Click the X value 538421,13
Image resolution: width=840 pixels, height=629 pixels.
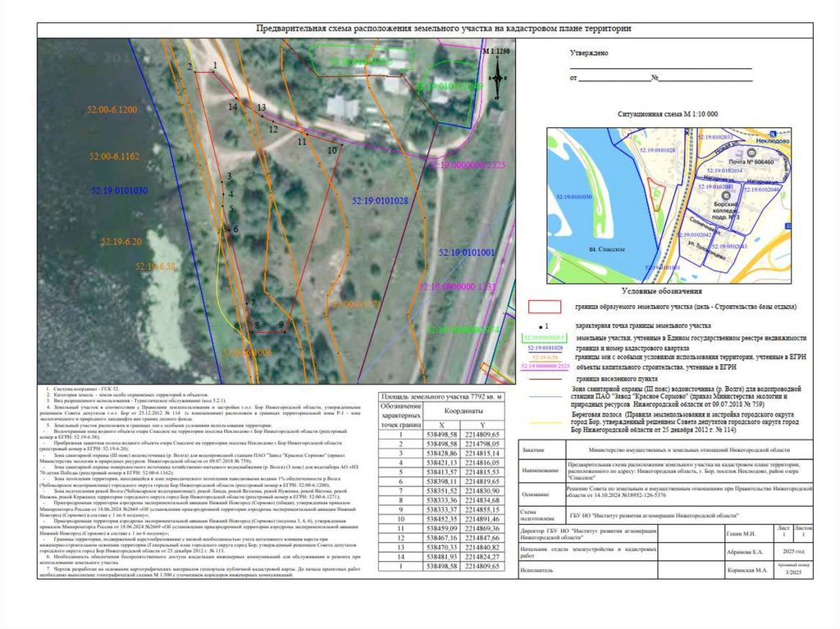[x=442, y=463]
